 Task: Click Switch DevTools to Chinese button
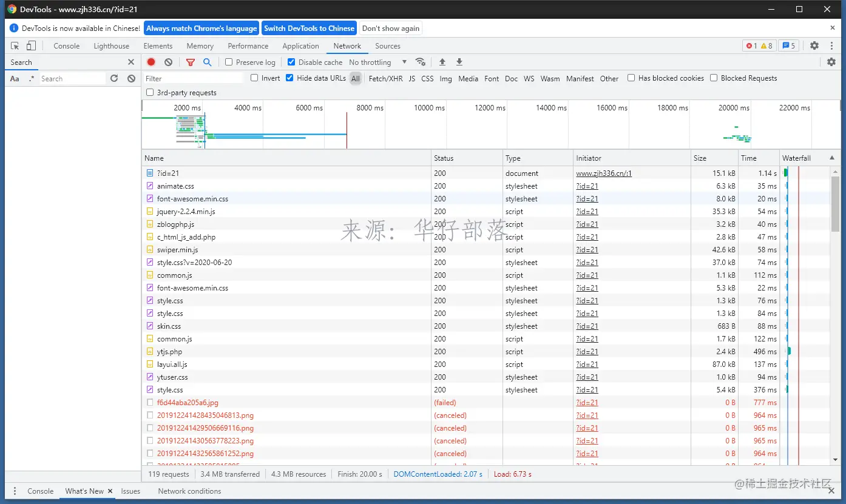click(309, 28)
